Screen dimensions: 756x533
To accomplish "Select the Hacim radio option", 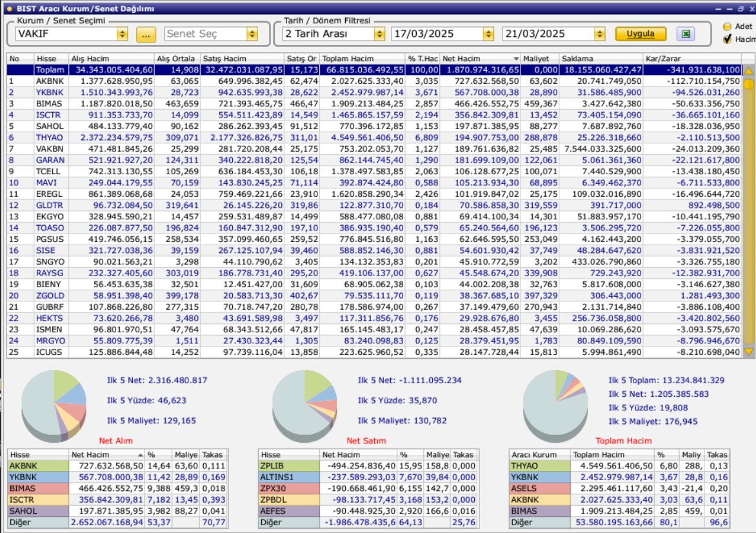I will click(727, 39).
